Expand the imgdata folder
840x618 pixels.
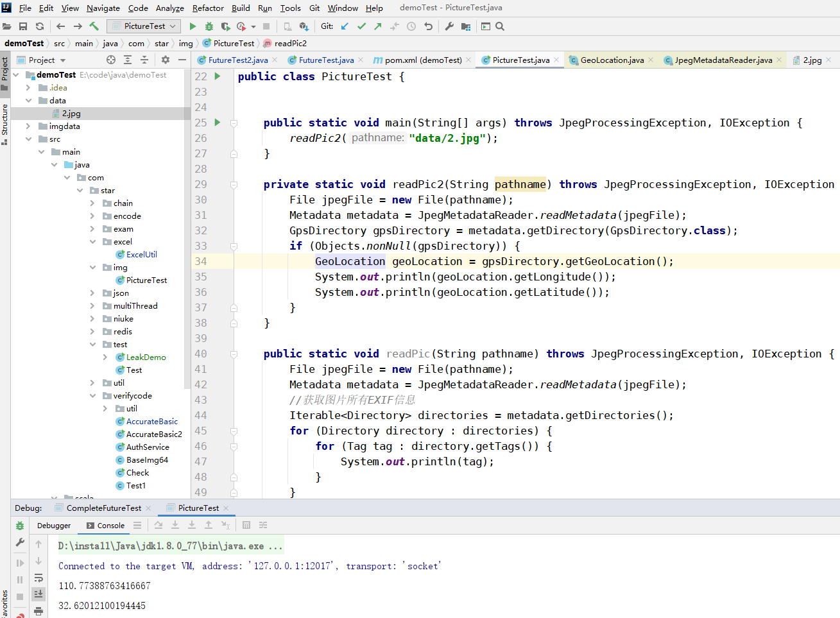(x=29, y=126)
